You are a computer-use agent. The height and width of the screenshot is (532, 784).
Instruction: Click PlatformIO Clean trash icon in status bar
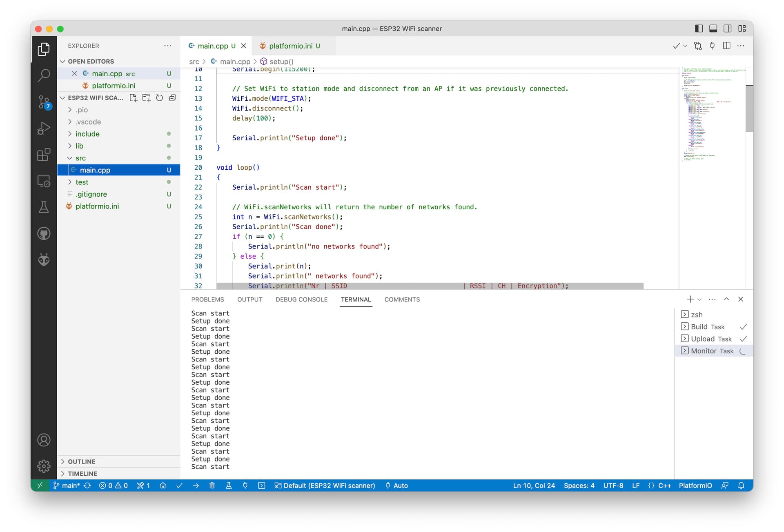point(212,485)
